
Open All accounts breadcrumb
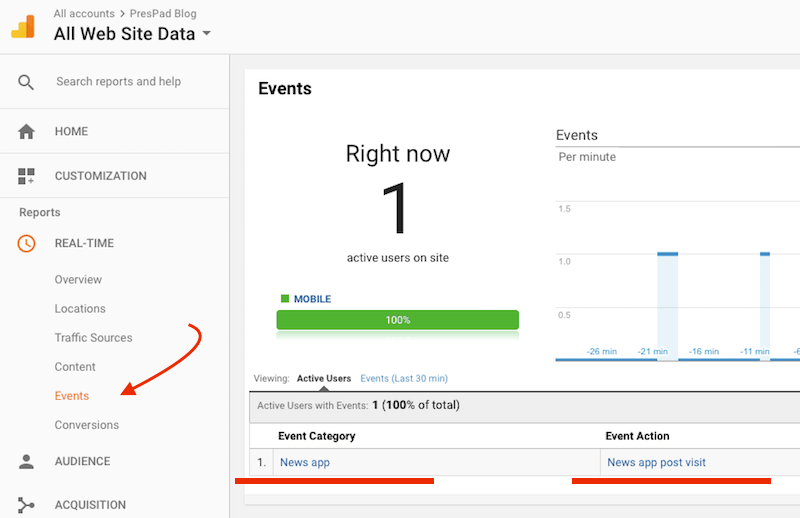pos(84,13)
